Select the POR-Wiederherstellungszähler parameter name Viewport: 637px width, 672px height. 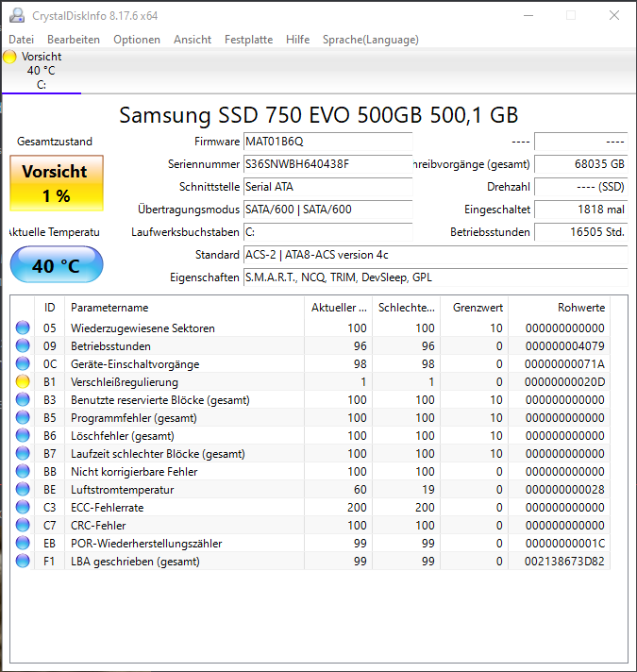pos(146,544)
